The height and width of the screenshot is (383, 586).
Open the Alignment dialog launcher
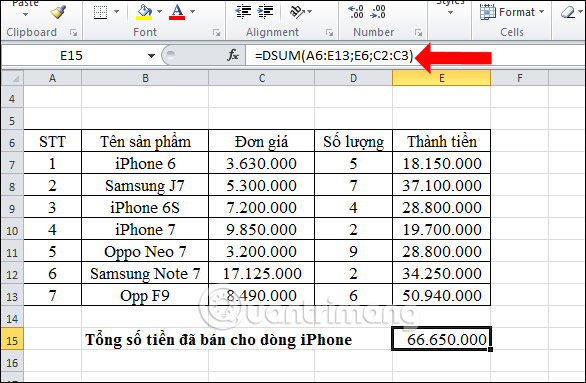(329, 33)
